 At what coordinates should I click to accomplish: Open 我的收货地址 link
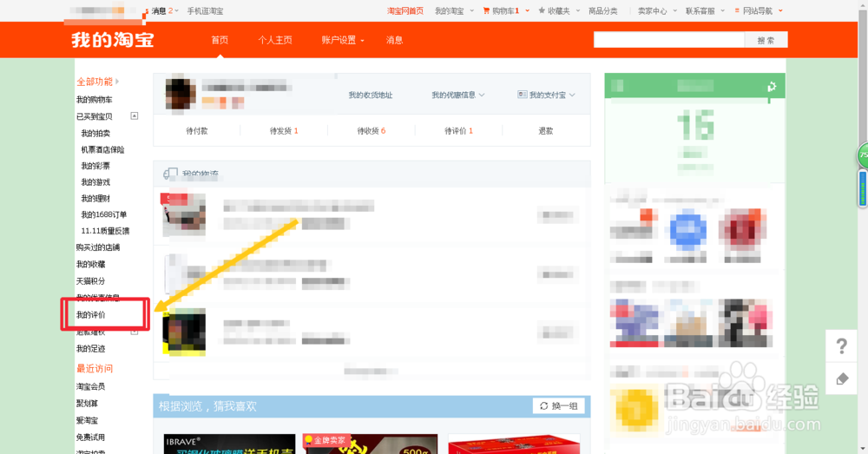click(x=371, y=95)
